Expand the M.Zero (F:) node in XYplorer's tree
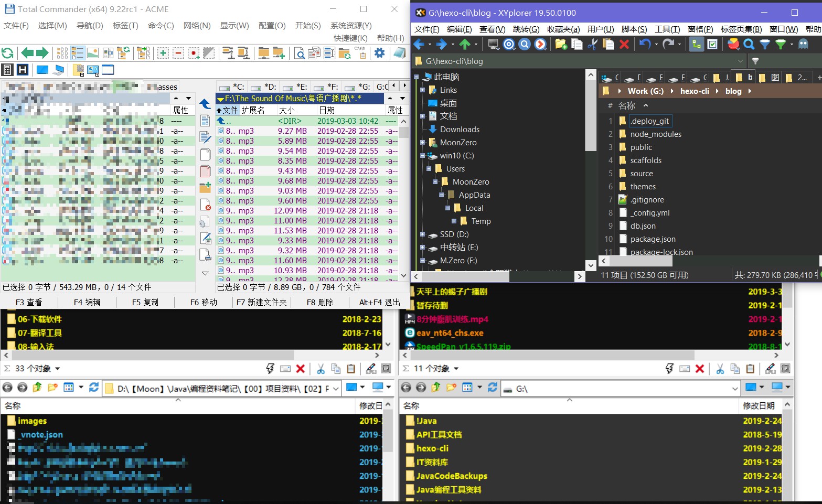The height and width of the screenshot is (504, 822). coord(422,261)
